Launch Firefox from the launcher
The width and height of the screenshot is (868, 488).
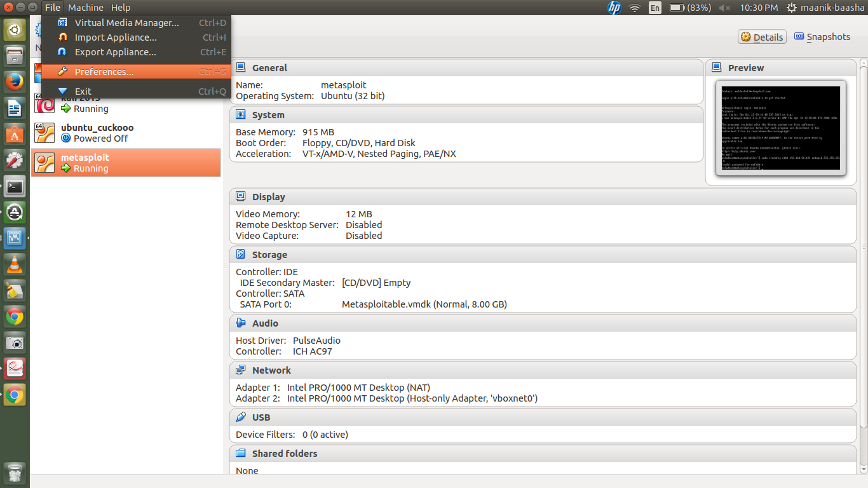(15, 81)
